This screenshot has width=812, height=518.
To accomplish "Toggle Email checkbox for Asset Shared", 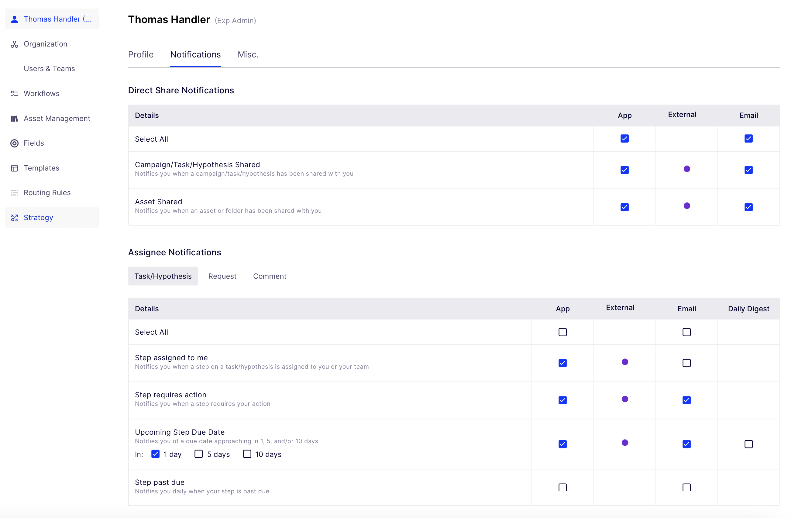I will point(748,207).
